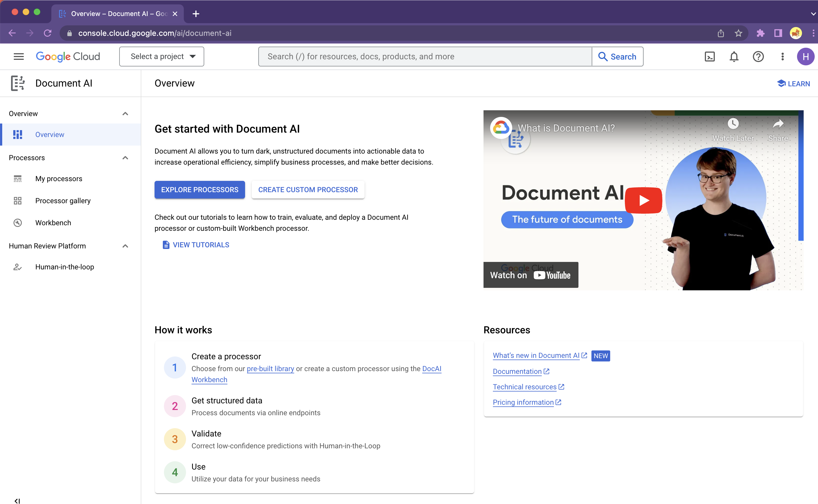Open the Select a project dropdown
This screenshot has width=818, height=504.
pyautogui.click(x=161, y=57)
